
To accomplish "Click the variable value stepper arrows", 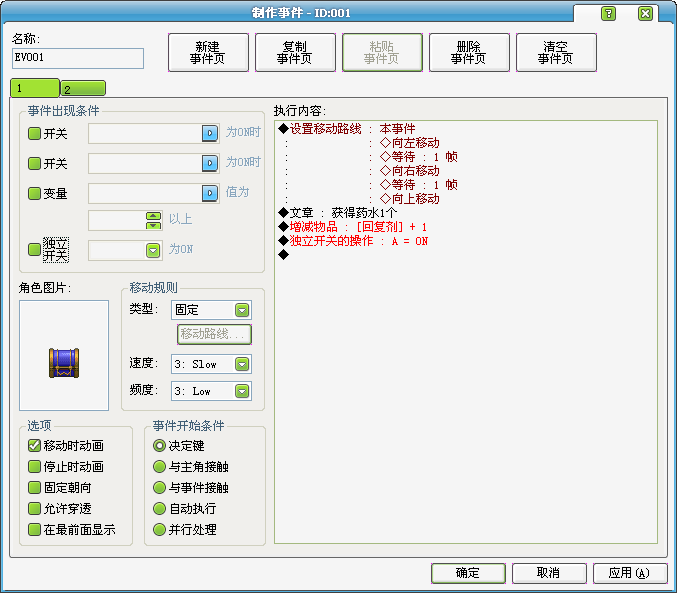I will point(153,220).
